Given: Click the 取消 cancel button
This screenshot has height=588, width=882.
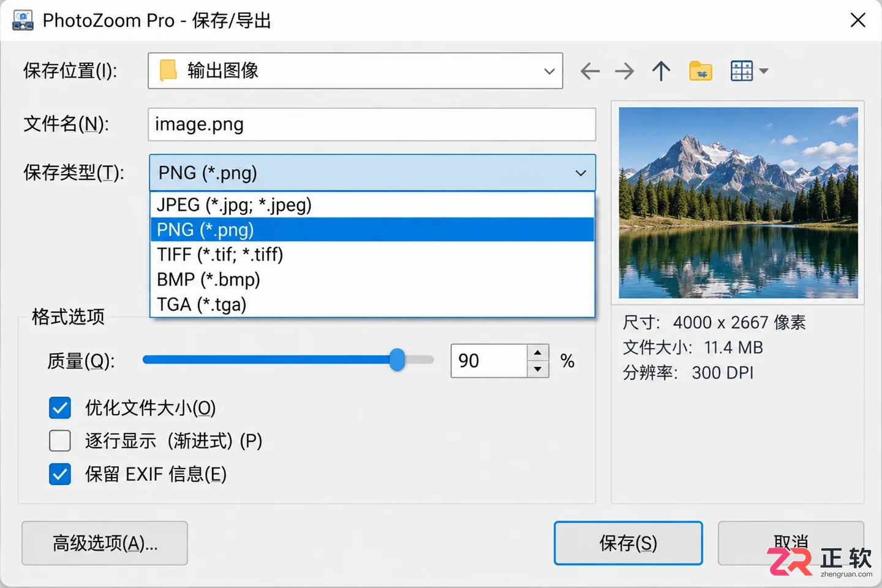Looking at the screenshot, I should point(791,543).
